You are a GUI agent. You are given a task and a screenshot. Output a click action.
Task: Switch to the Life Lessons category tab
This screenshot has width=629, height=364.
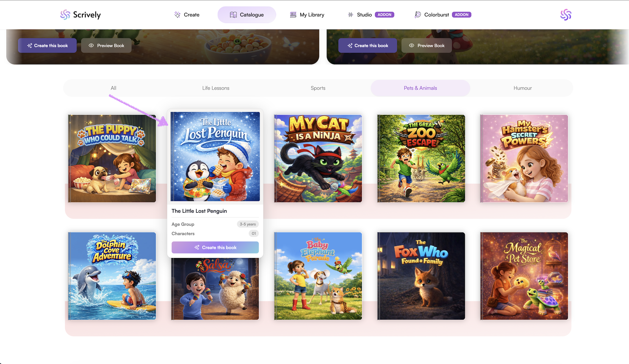click(x=216, y=88)
